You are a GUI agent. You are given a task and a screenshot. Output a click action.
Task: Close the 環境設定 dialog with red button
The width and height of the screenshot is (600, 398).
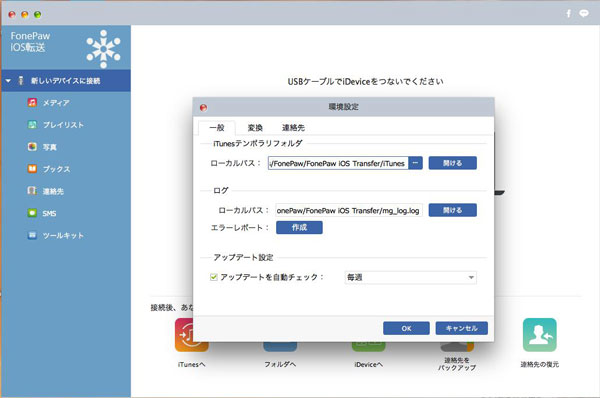[x=204, y=108]
